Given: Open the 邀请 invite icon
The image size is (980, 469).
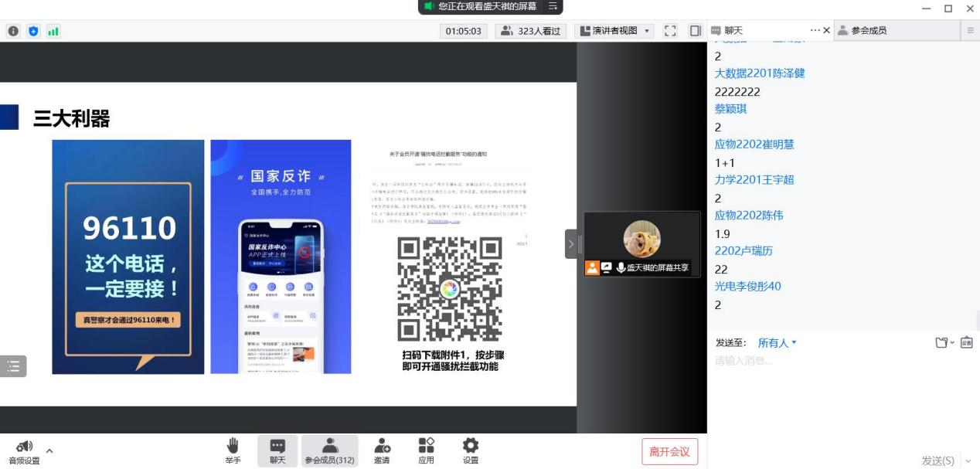Looking at the screenshot, I should pyautogui.click(x=382, y=450).
